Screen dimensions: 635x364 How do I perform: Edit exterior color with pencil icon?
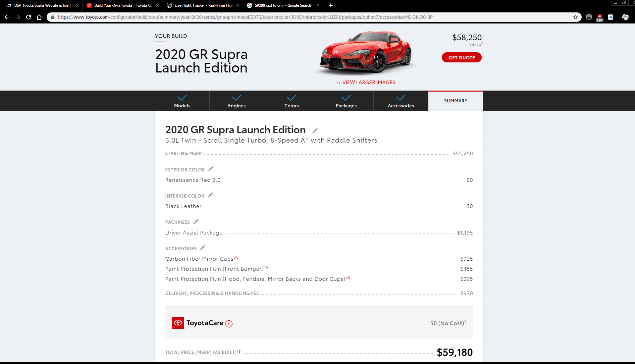click(211, 168)
